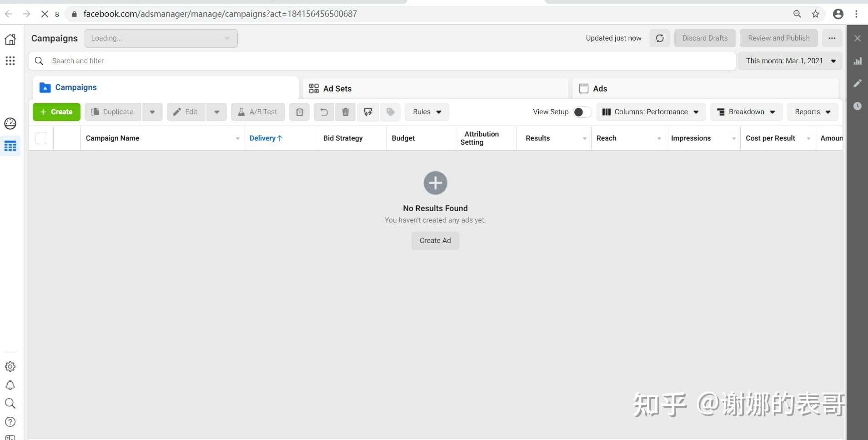The image size is (868, 440).
Task: Open the charts icon in right rail
Action: [858, 61]
